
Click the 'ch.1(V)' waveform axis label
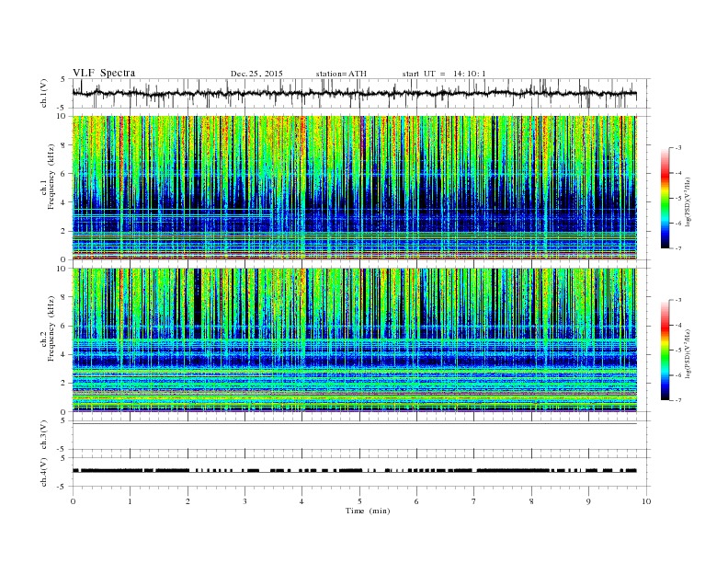[x=44, y=93]
